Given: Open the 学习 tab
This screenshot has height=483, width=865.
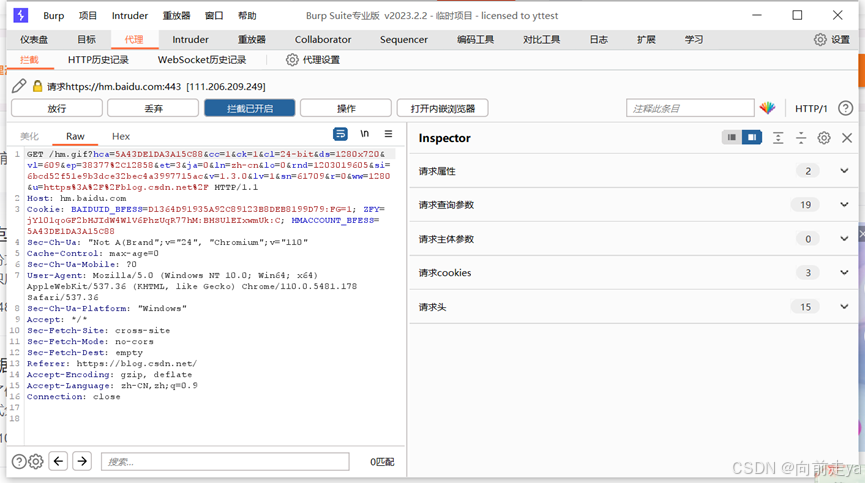Looking at the screenshot, I should tap(694, 40).
